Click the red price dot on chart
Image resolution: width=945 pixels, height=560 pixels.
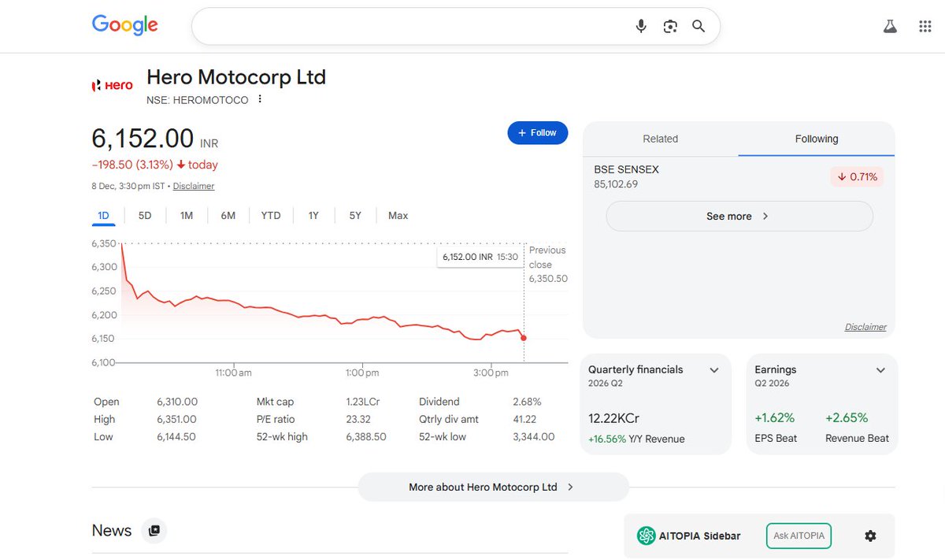pyautogui.click(x=524, y=338)
